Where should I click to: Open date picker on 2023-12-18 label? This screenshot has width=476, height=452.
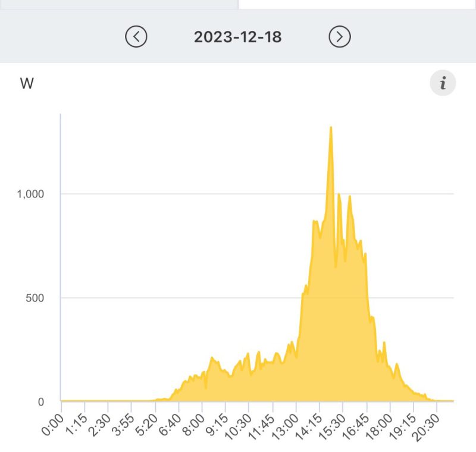click(238, 37)
